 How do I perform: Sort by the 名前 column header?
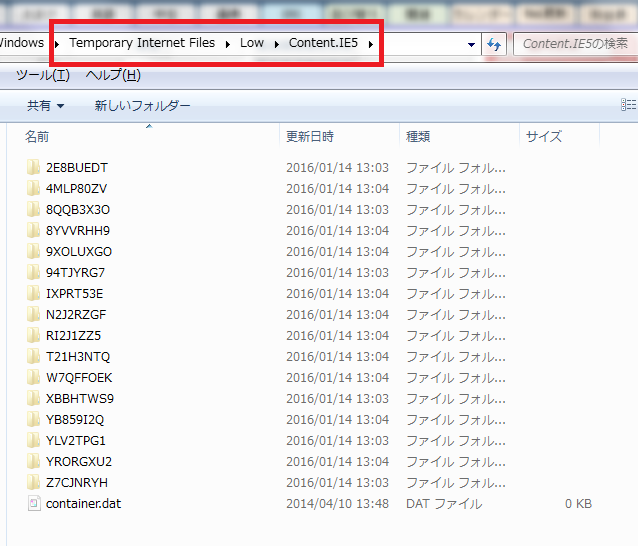pos(37,136)
